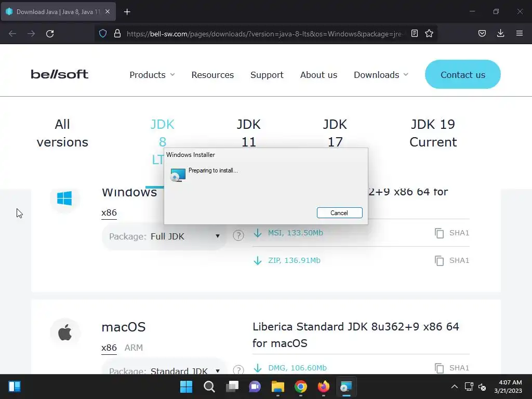532x399 pixels.
Task: Select x86 architecture under Windows
Action: 109,212
